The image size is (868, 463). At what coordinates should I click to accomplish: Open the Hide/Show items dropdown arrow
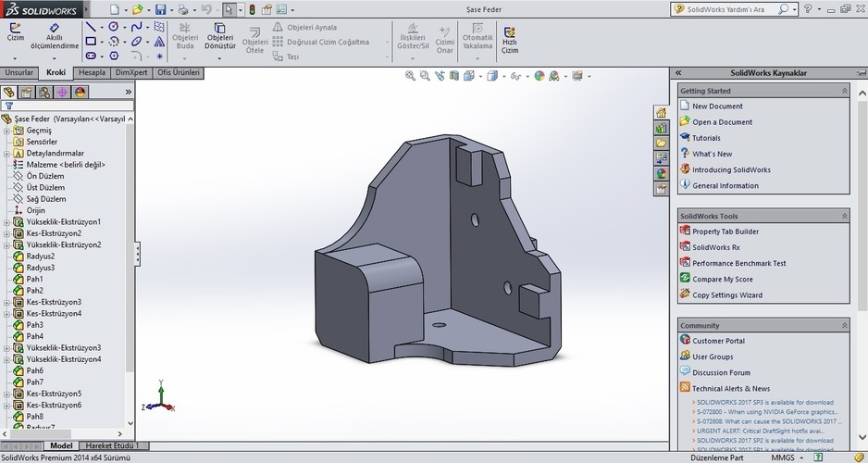click(x=527, y=77)
